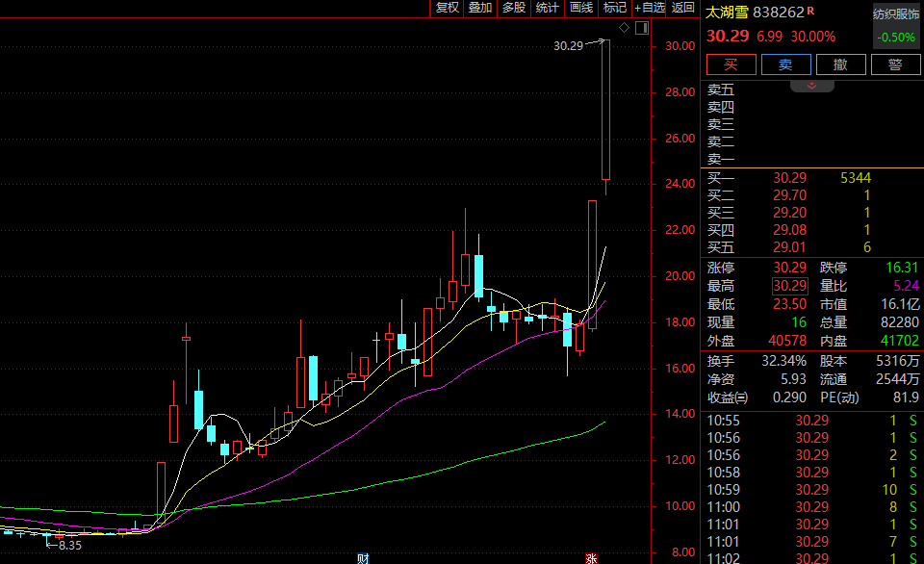Toggle the side panel layout icon
The image size is (924, 564).
point(642,27)
